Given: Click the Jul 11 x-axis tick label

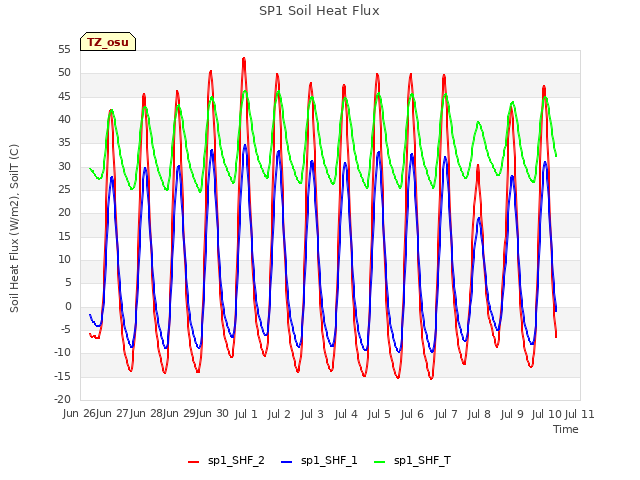Looking at the screenshot, I should coord(579,414).
